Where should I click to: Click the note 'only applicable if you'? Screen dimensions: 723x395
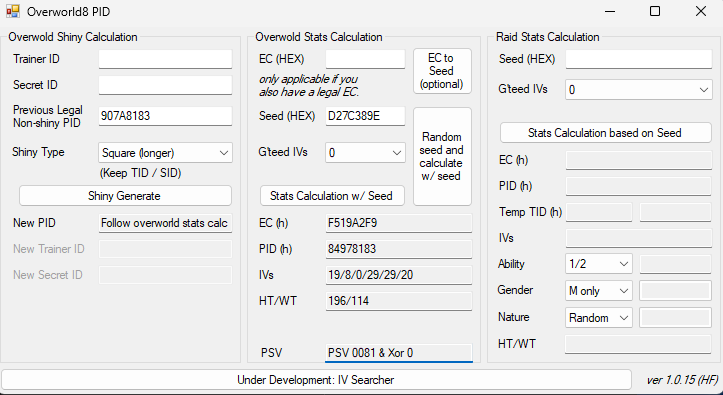point(308,79)
